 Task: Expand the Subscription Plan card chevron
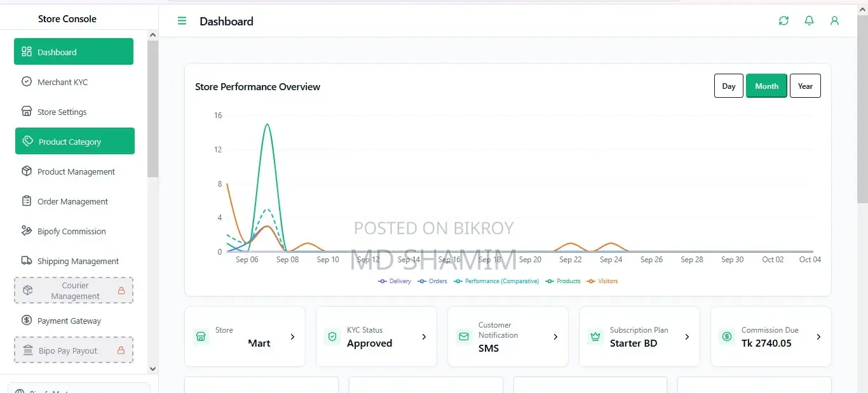click(x=687, y=336)
